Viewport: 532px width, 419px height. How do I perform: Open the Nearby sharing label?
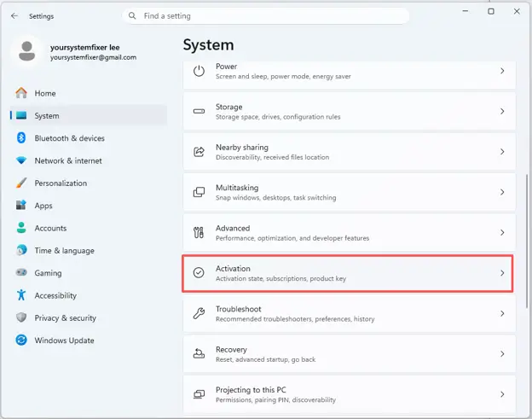click(x=242, y=147)
